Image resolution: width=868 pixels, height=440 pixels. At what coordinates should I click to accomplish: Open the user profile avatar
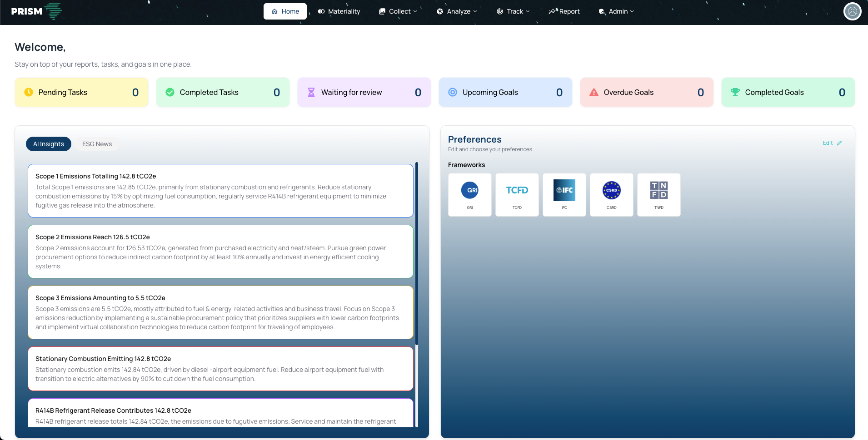(852, 11)
